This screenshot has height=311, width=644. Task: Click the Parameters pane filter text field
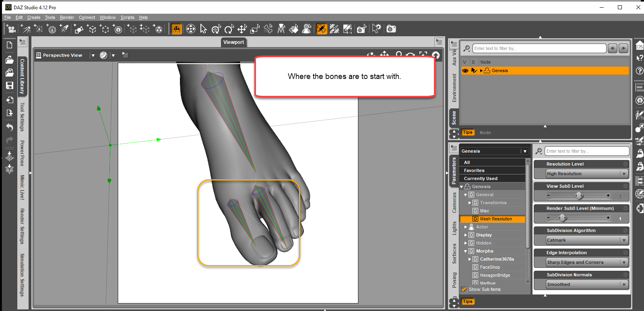pyautogui.click(x=587, y=151)
